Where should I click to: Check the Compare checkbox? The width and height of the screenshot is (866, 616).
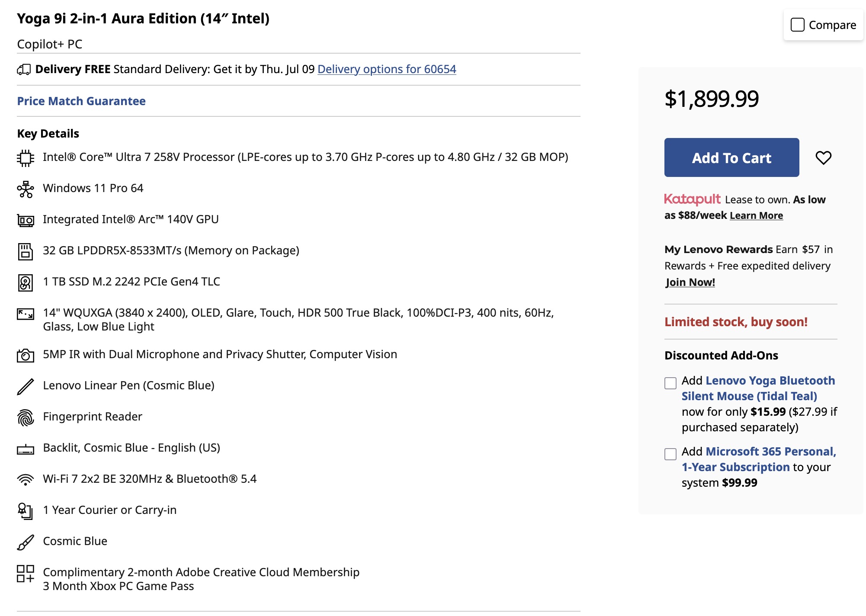797,25
